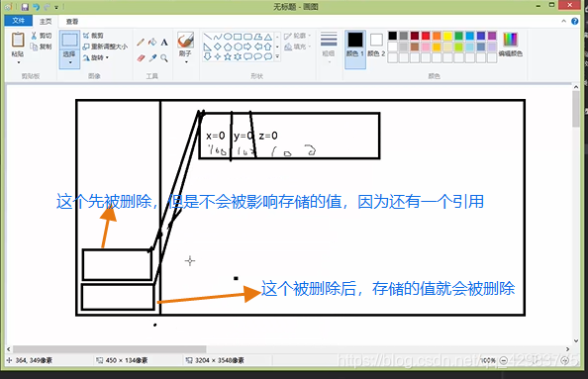Select the Diamond shape
The width and height of the screenshot is (588, 379).
(x=218, y=47)
